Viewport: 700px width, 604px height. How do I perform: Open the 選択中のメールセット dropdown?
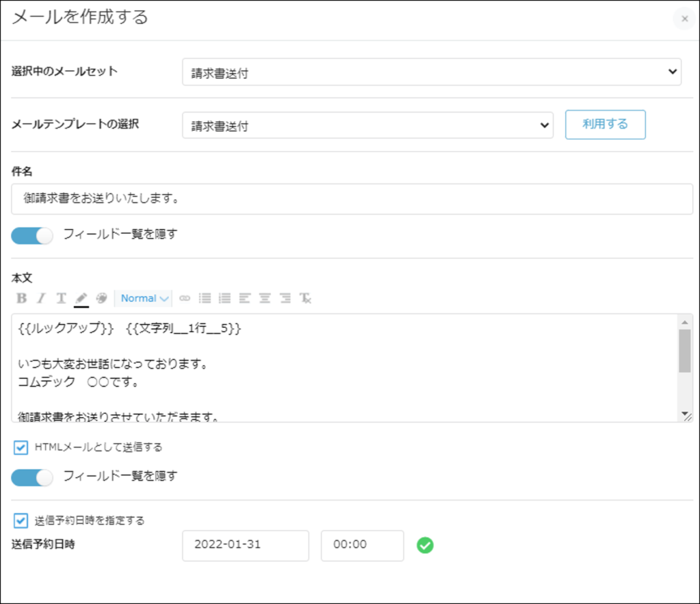coord(431,71)
